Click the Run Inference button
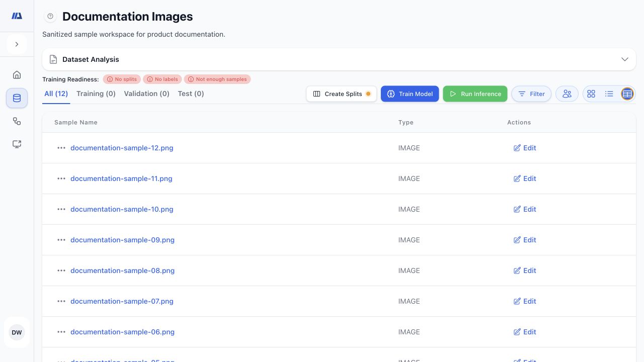This screenshot has height=362, width=644. tap(475, 94)
